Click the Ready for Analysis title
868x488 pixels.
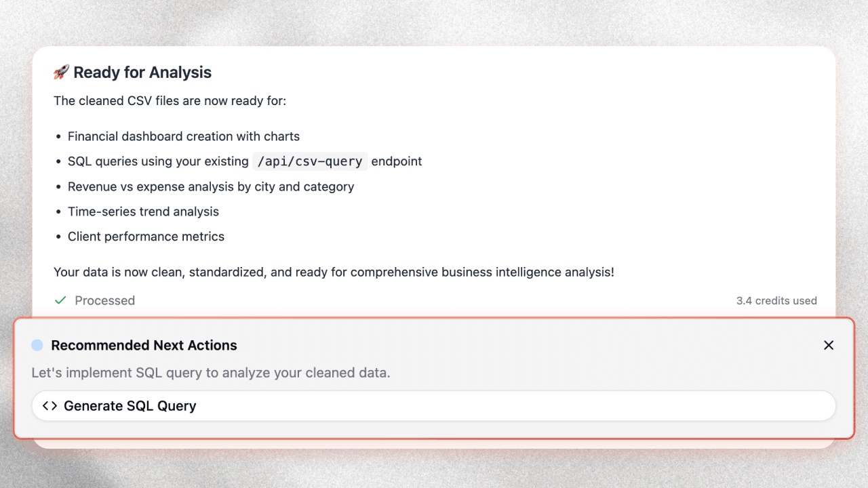click(144, 72)
